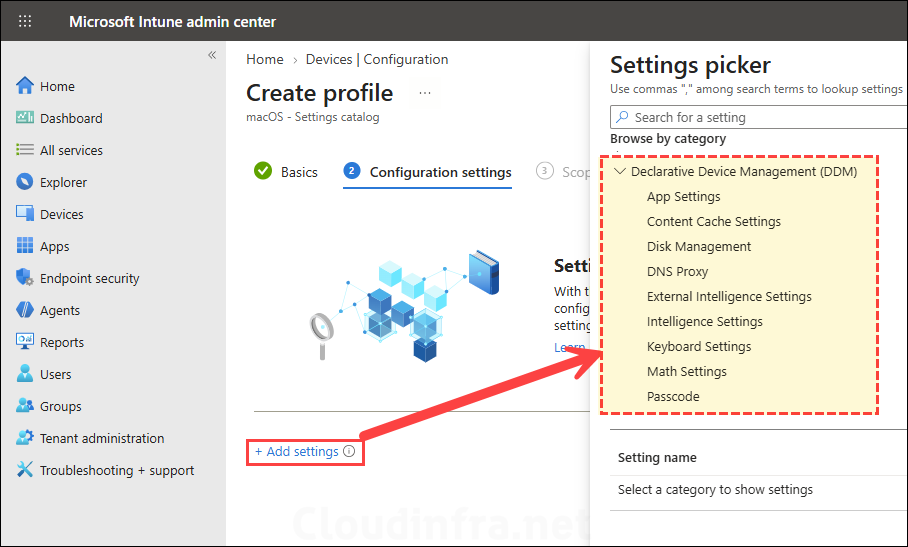Select the Math Settings category
The width and height of the screenshot is (908, 547).
[x=686, y=371]
